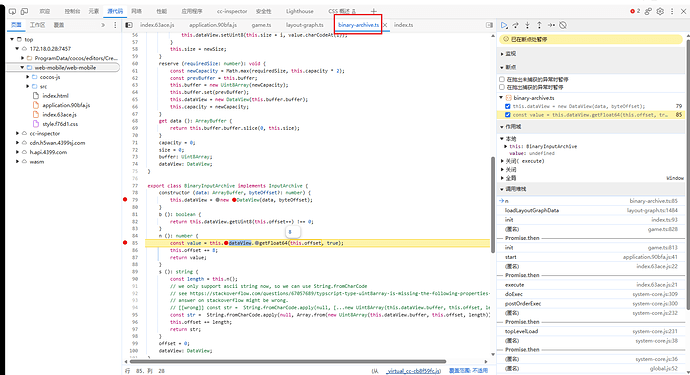Click the coverage 覆盖范围 status link
This screenshot has height=375, width=690.
pos(469,371)
